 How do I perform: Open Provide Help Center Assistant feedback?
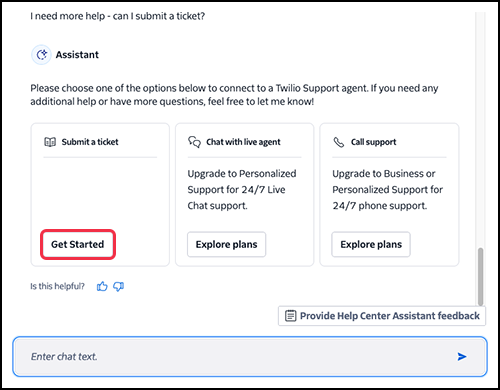pos(382,316)
